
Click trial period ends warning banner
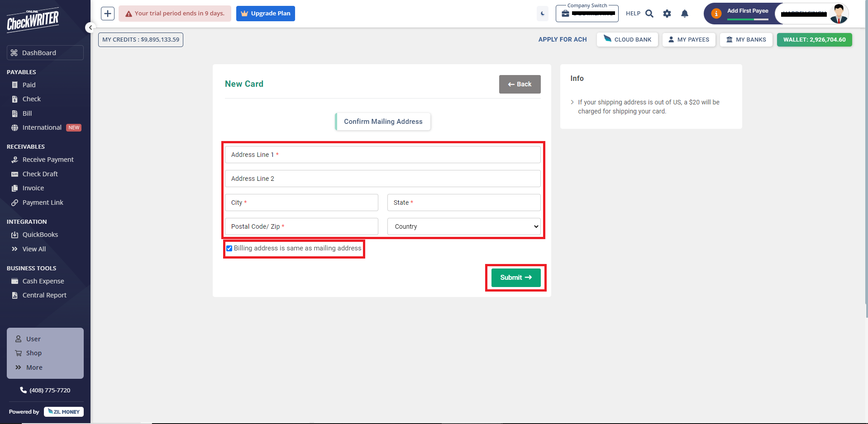point(175,14)
